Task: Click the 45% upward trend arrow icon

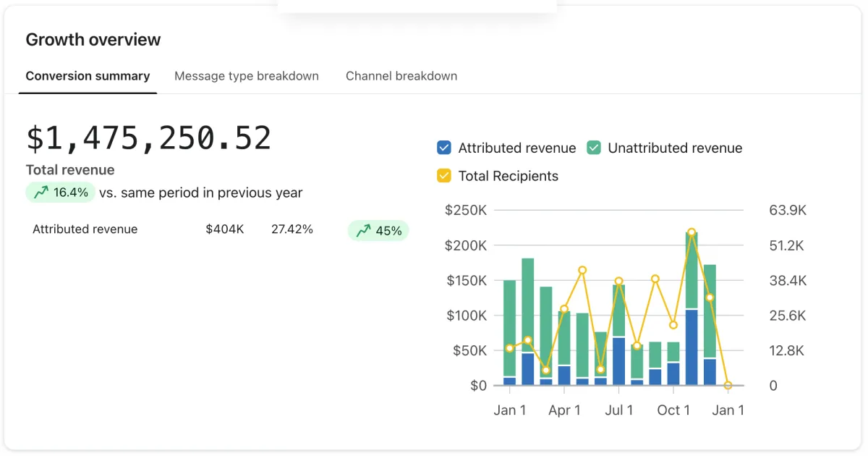Action: 364,231
